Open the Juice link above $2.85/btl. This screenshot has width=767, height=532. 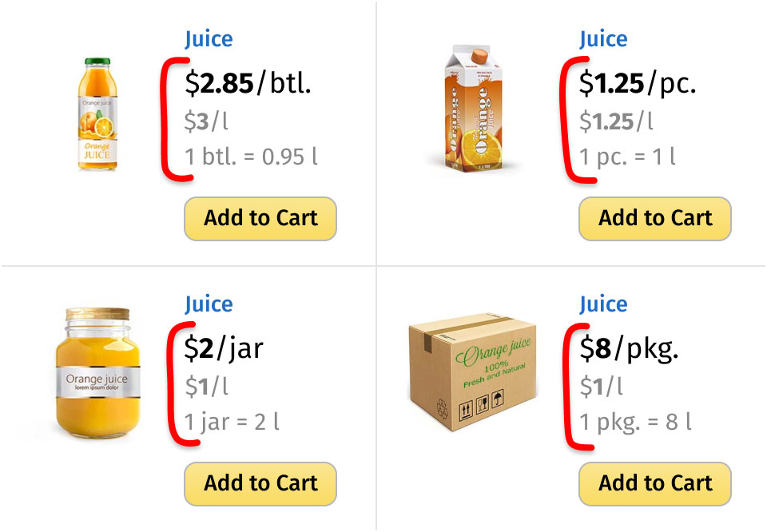point(209,39)
